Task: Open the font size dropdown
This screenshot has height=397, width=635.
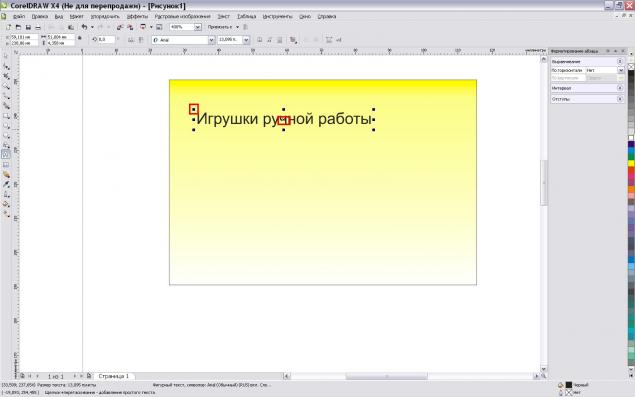Action: pyautogui.click(x=246, y=40)
